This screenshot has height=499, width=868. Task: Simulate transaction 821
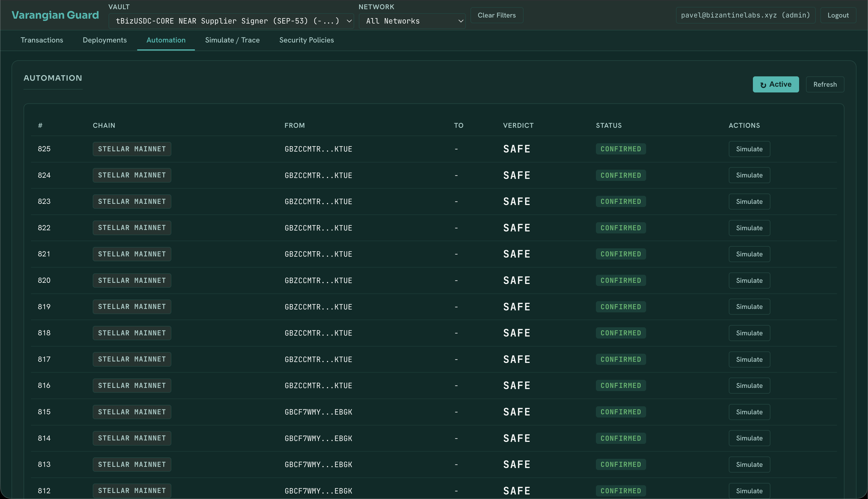tap(749, 254)
